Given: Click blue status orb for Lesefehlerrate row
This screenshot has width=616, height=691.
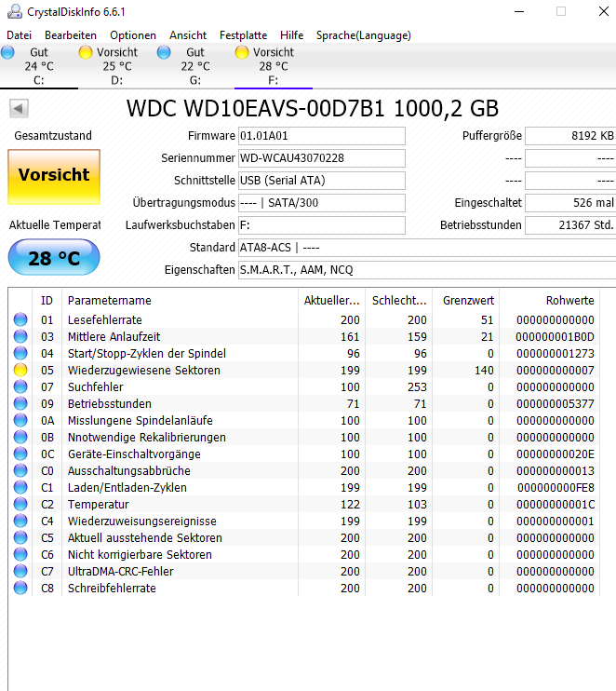Looking at the screenshot, I should 20,319.
